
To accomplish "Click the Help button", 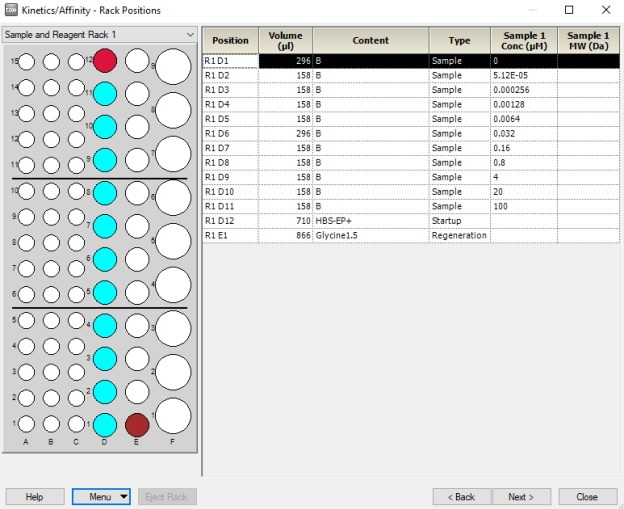I will (x=35, y=496).
